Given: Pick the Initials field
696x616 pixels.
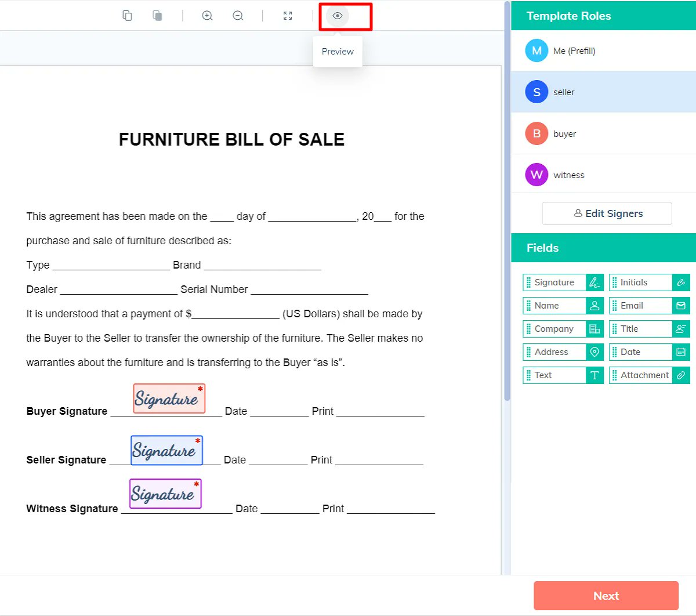Looking at the screenshot, I should point(649,282).
